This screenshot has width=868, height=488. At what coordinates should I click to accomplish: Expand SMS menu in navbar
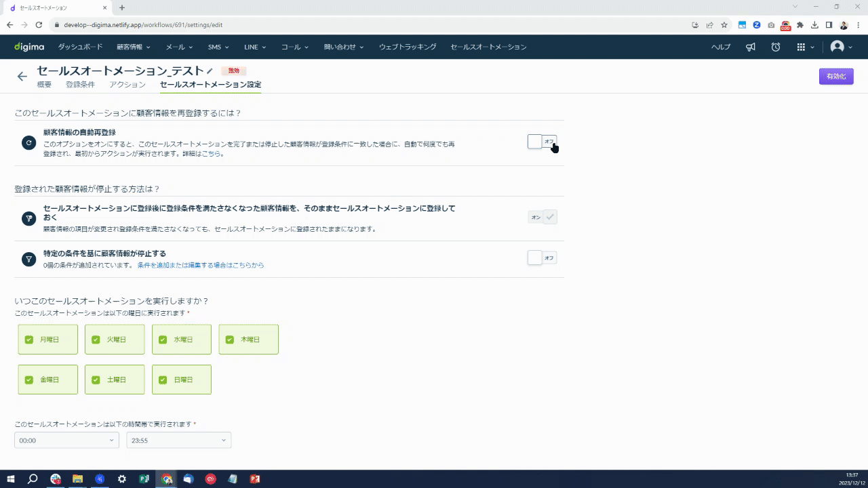click(218, 47)
